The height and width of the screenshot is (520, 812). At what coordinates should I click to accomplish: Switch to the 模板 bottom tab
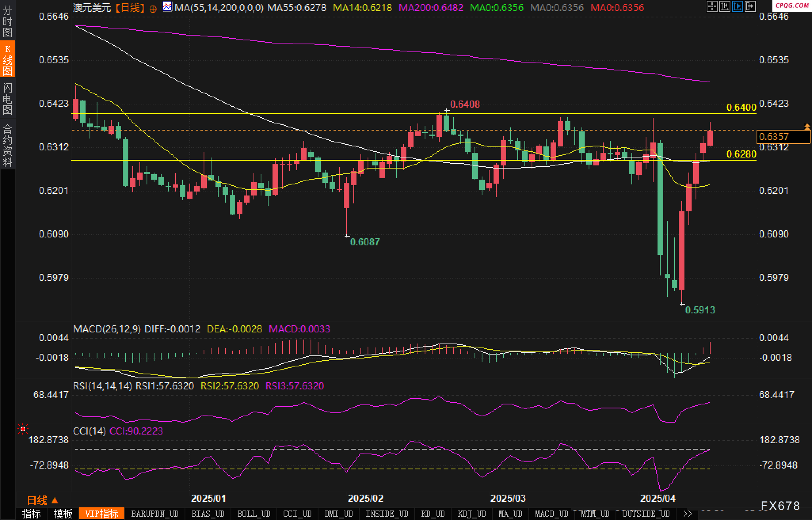pyautogui.click(x=63, y=514)
